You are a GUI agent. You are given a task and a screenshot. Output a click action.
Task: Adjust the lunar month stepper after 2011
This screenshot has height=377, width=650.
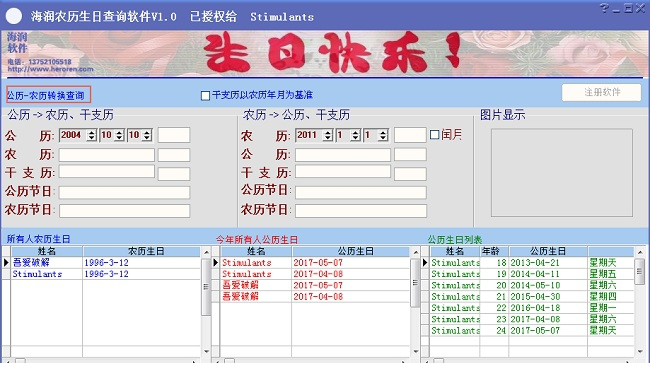[355, 135]
